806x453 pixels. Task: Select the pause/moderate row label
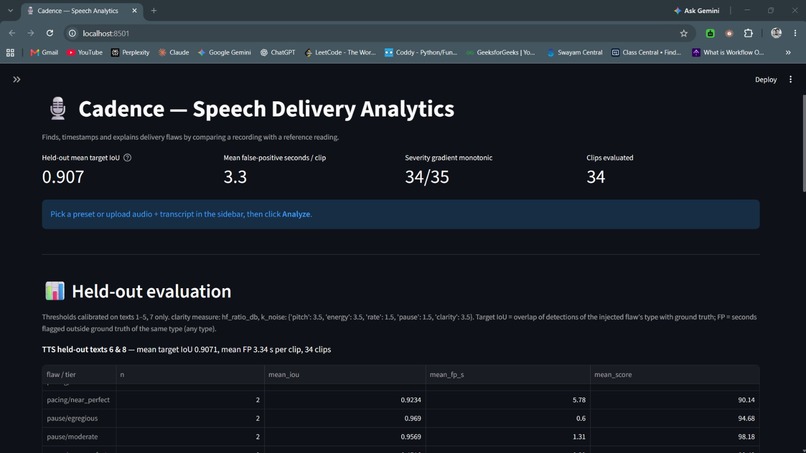tap(72, 437)
